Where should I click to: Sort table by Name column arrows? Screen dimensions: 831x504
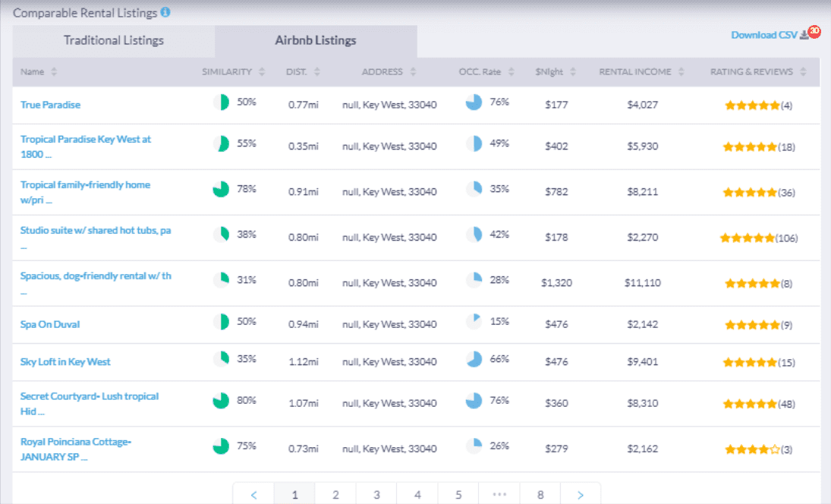pyautogui.click(x=54, y=72)
